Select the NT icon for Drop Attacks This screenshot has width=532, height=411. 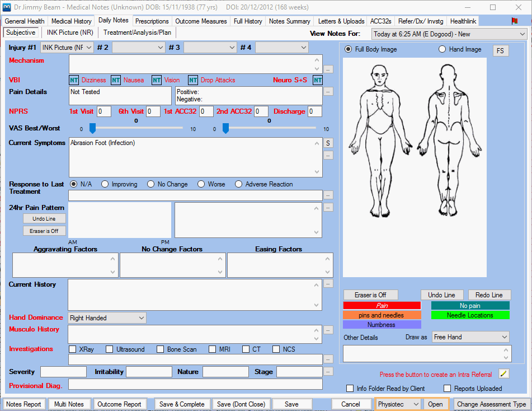193,80
